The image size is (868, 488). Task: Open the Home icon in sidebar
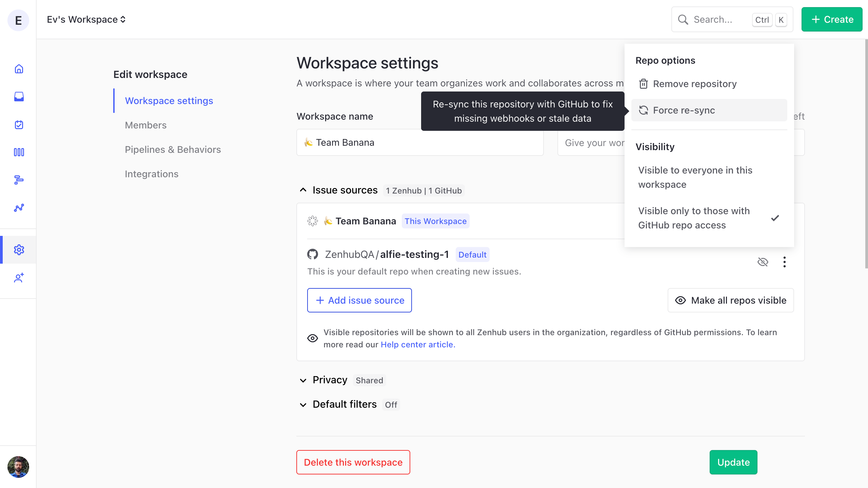[x=19, y=69]
